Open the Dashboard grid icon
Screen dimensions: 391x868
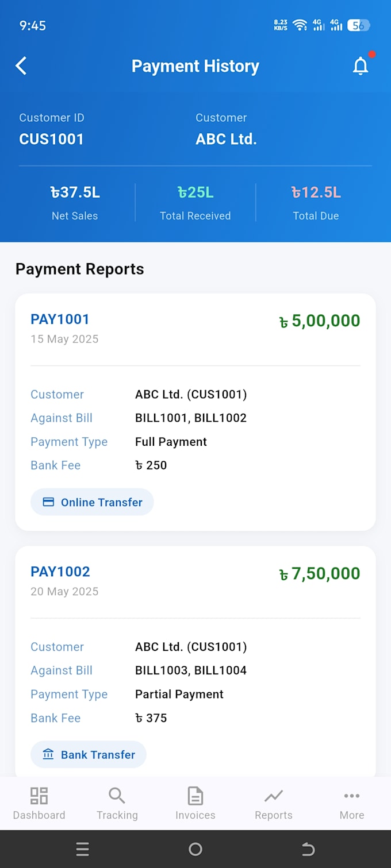(x=39, y=796)
